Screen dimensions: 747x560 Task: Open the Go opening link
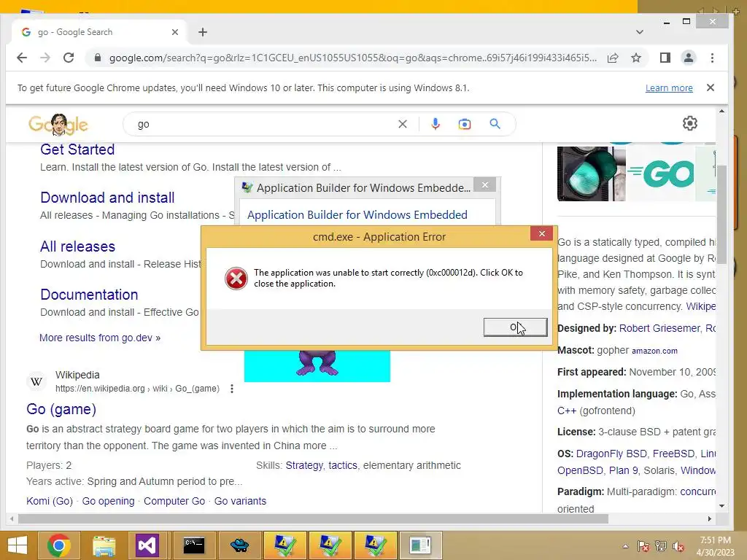coord(108,501)
